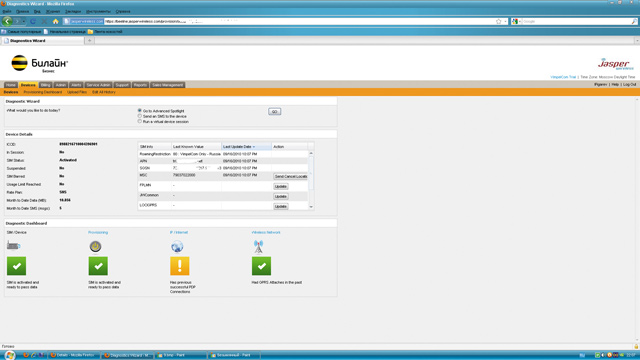Click the SIM/Device modem icon

pos(13,246)
